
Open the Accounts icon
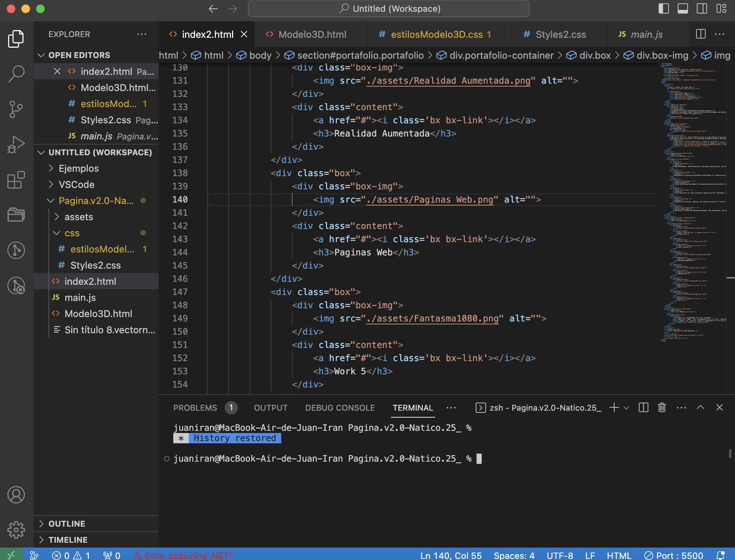click(16, 495)
